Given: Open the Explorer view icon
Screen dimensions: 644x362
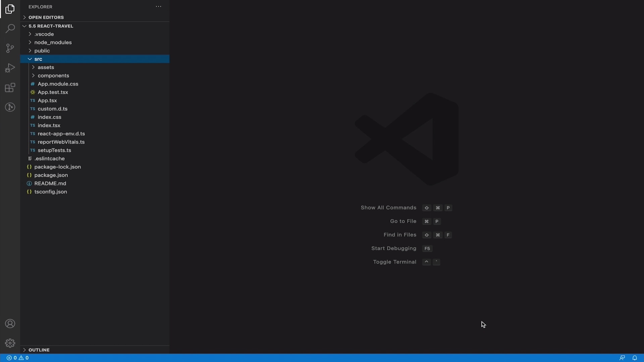Looking at the screenshot, I should (10, 9).
